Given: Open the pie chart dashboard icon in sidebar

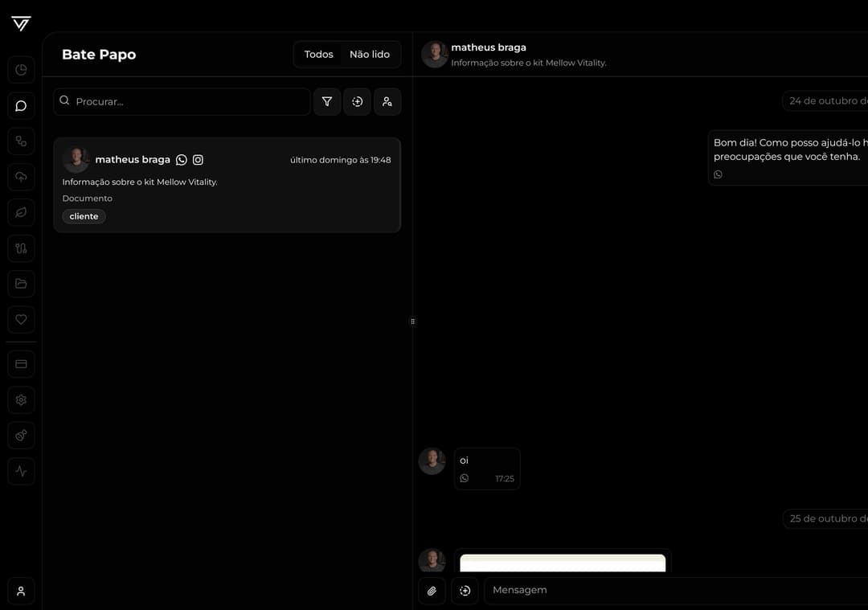Looking at the screenshot, I should tap(21, 70).
